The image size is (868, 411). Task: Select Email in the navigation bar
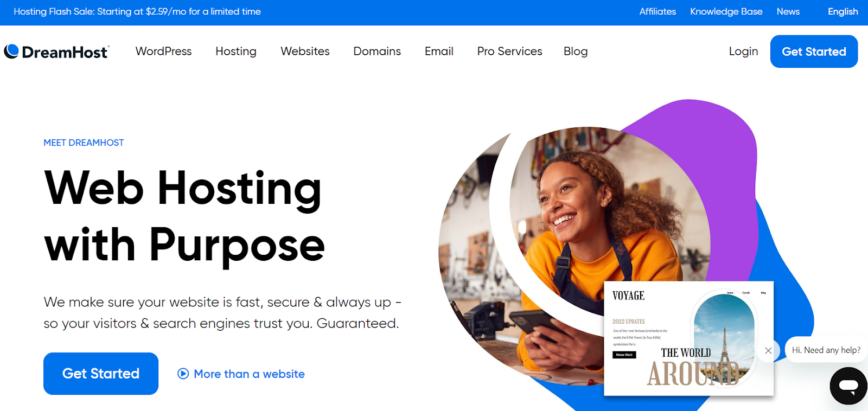tap(439, 52)
